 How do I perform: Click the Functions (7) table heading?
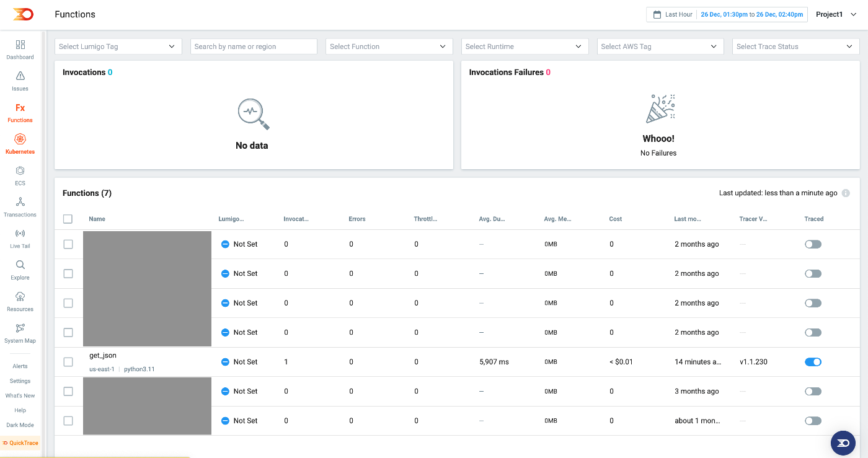87,193
